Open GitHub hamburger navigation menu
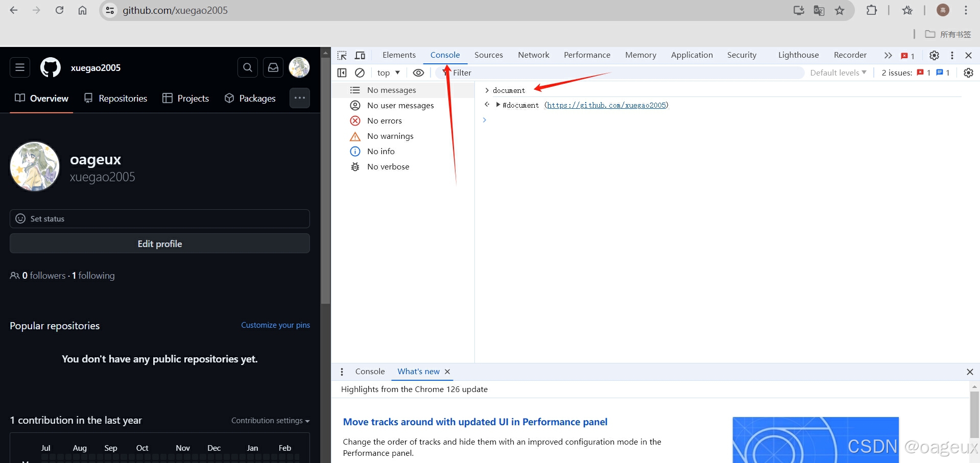Image resolution: width=980 pixels, height=463 pixels. coord(20,67)
